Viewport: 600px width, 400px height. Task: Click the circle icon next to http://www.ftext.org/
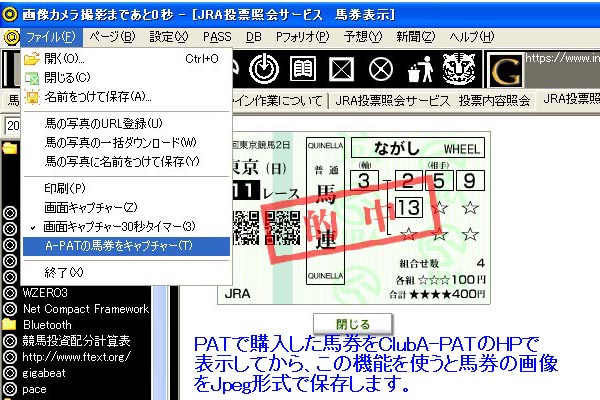(x=10, y=357)
